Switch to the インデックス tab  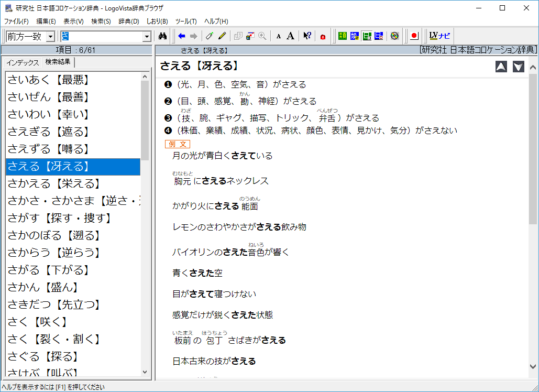23,62
